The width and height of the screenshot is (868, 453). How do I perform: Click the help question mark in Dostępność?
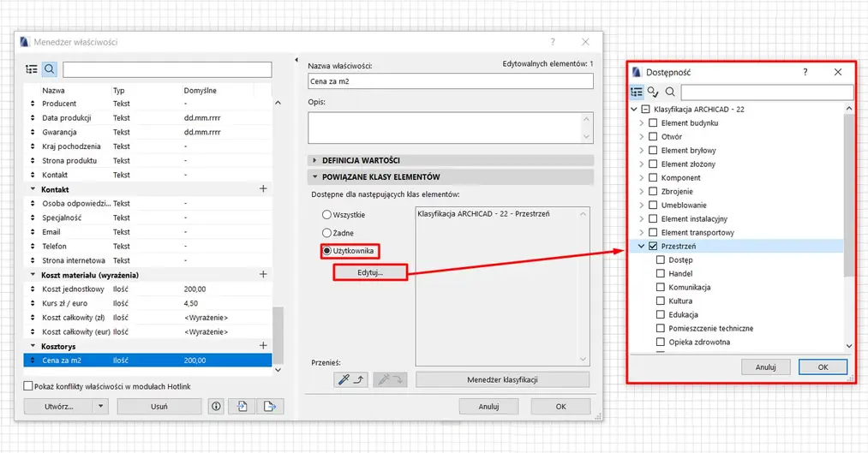[805, 72]
